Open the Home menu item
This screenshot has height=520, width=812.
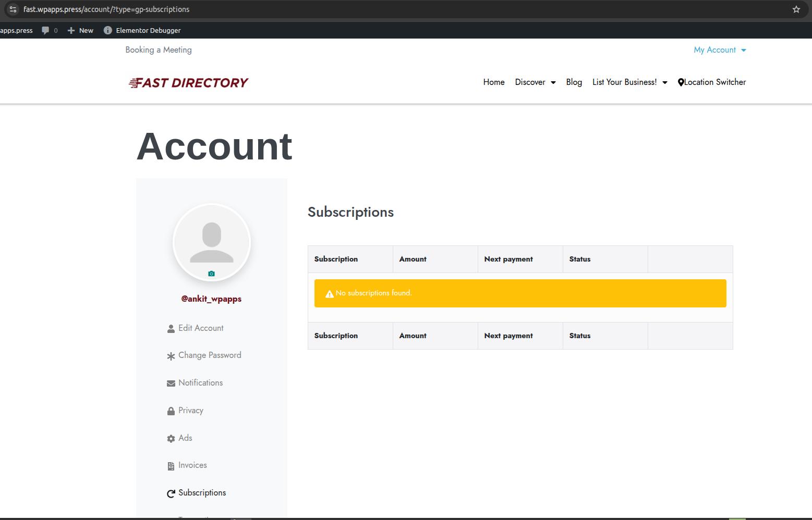click(x=493, y=82)
